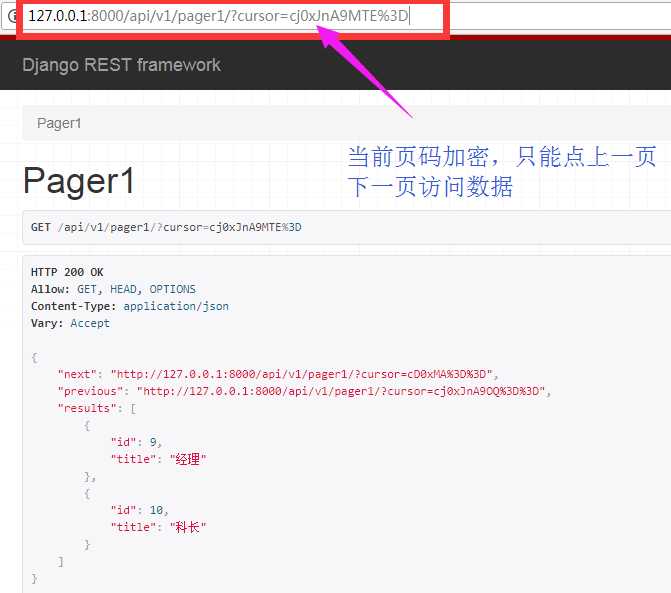The image size is (671, 593).
Task: Click the "id": 10 entry
Action: click(140, 510)
